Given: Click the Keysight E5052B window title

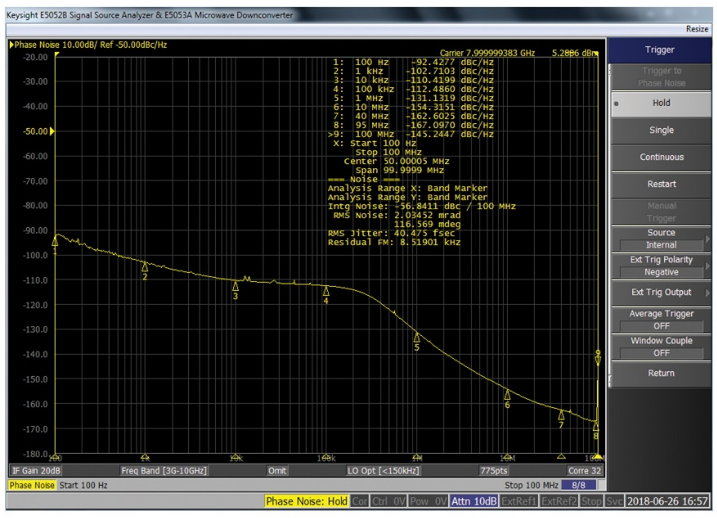Looking at the screenshot, I should coord(150,15).
